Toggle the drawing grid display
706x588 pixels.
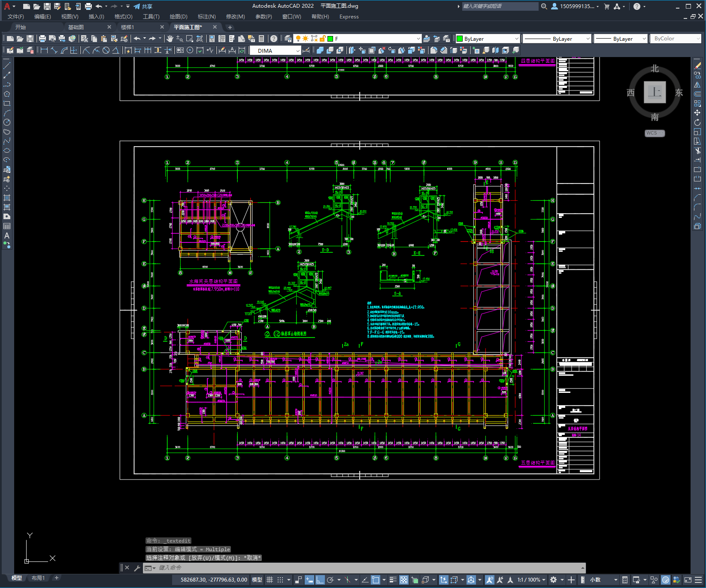tap(270, 580)
